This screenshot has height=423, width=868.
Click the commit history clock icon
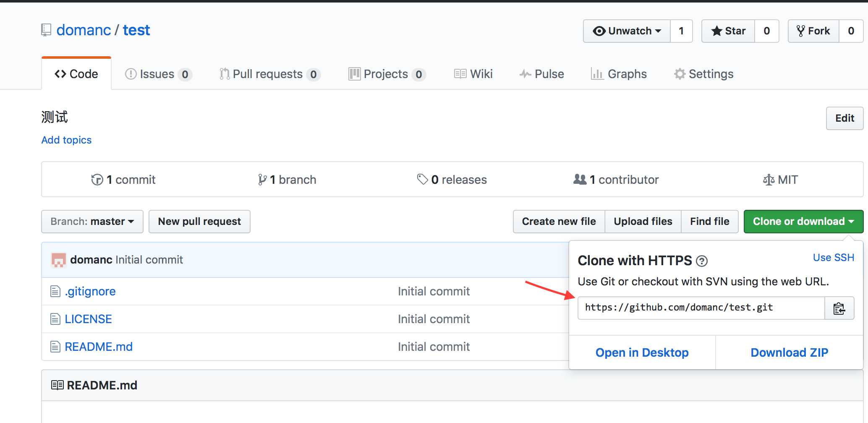tap(97, 180)
